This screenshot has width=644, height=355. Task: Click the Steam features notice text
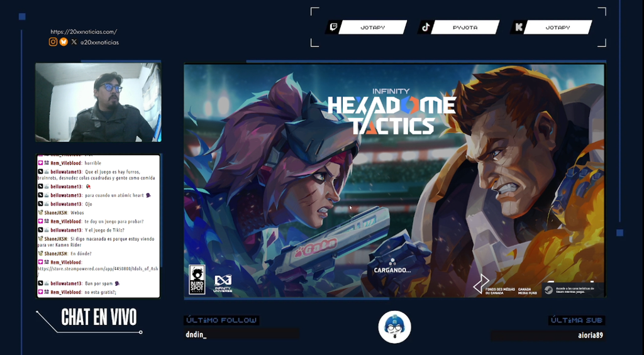pos(575,290)
